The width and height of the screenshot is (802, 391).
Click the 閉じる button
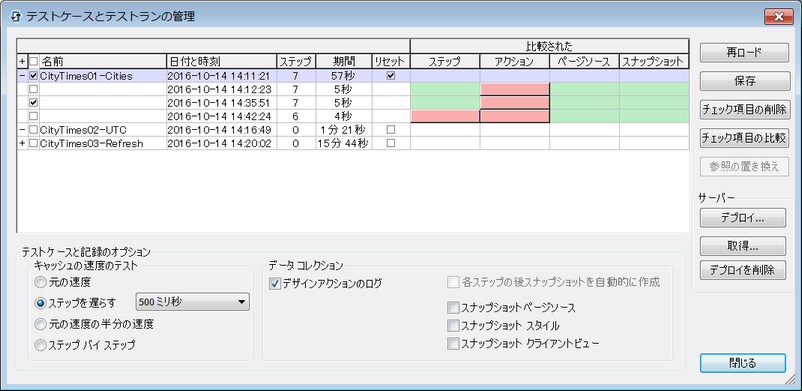pyautogui.click(x=743, y=363)
